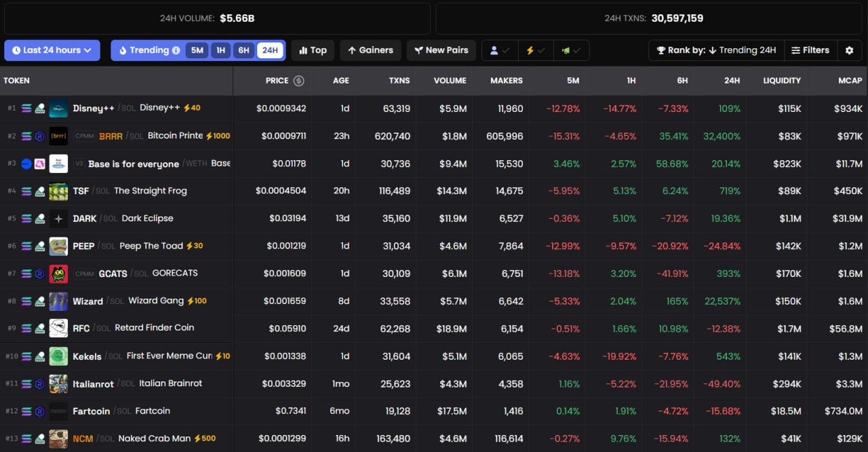Select the 6H trending timeframe
Image resolution: width=868 pixels, height=452 pixels.
pyautogui.click(x=243, y=50)
